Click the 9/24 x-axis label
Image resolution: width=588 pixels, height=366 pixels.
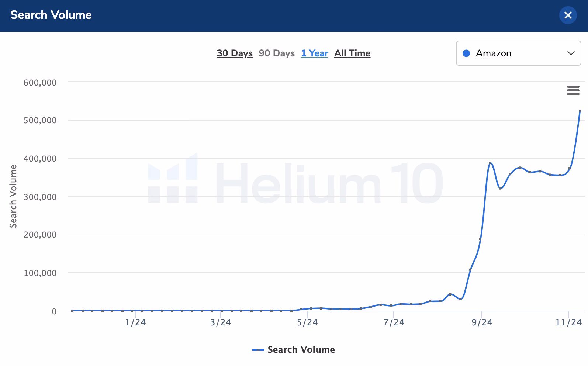(482, 322)
